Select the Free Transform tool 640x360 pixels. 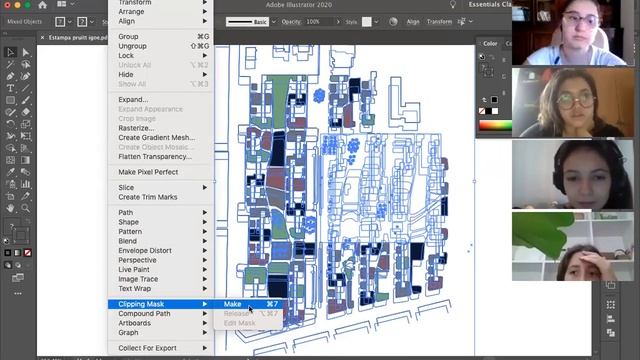[x=25, y=136]
